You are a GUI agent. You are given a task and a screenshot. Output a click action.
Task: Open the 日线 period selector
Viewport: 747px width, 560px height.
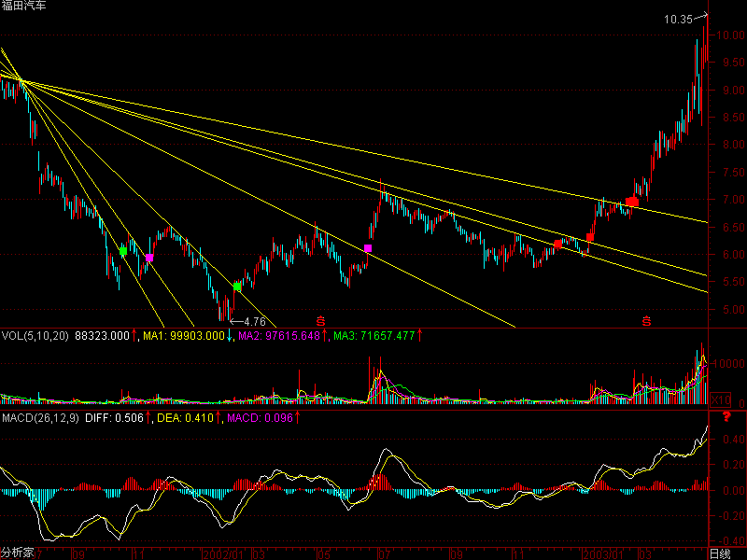click(719, 553)
